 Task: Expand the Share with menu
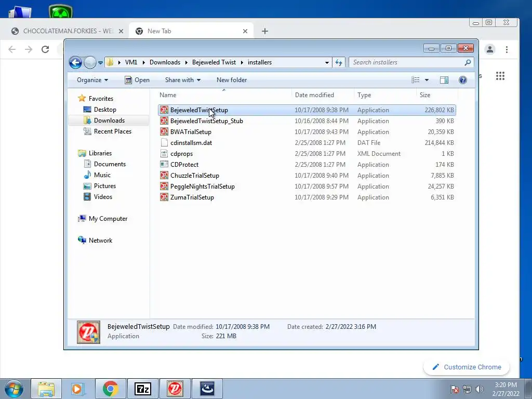coord(182,80)
